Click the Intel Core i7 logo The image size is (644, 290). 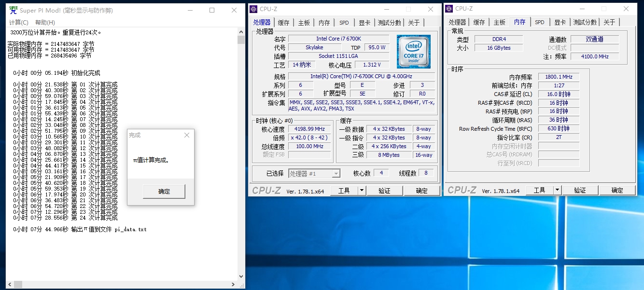pos(413,51)
